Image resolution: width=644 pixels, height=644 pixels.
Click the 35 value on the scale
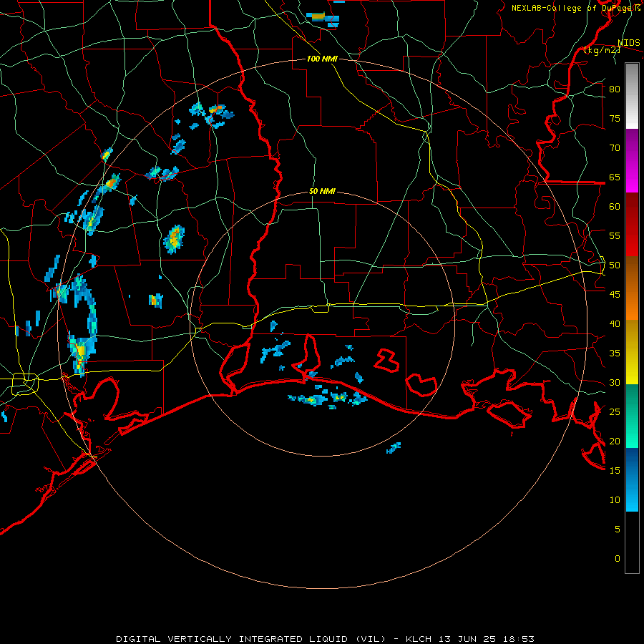[x=615, y=353]
